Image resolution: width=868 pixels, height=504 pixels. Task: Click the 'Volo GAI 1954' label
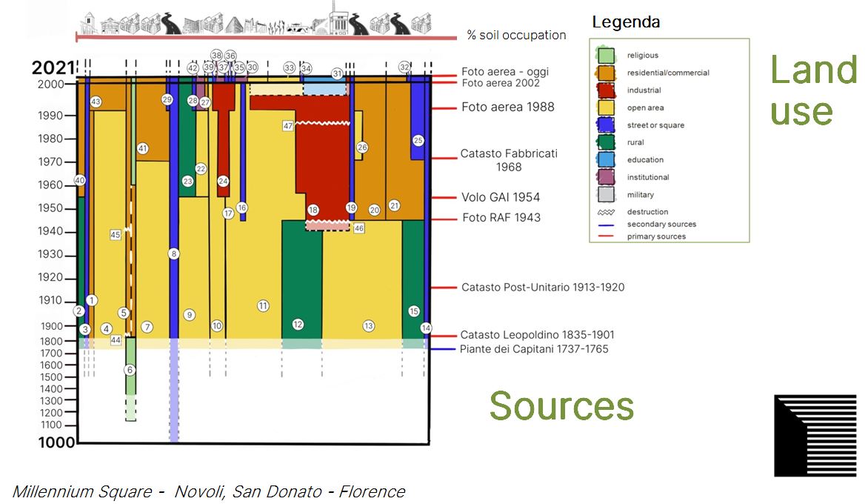pos(501,197)
